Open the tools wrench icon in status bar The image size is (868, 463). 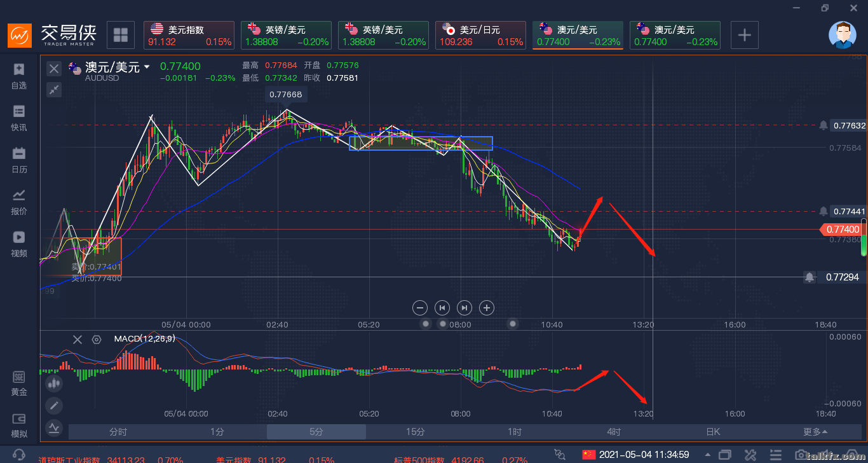(x=751, y=455)
